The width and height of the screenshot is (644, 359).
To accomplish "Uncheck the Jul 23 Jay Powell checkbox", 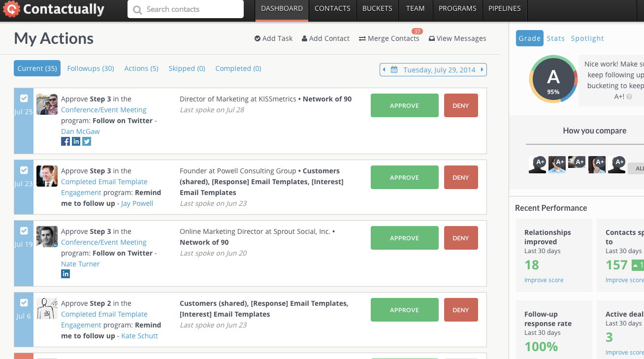I will click(x=24, y=170).
